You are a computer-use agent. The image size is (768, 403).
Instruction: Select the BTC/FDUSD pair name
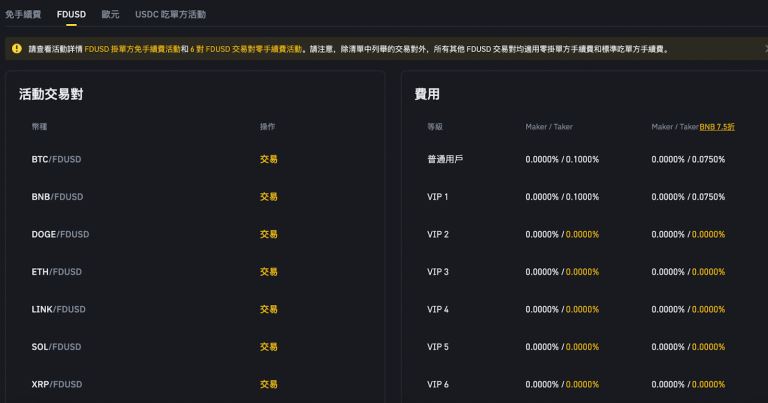tap(56, 159)
